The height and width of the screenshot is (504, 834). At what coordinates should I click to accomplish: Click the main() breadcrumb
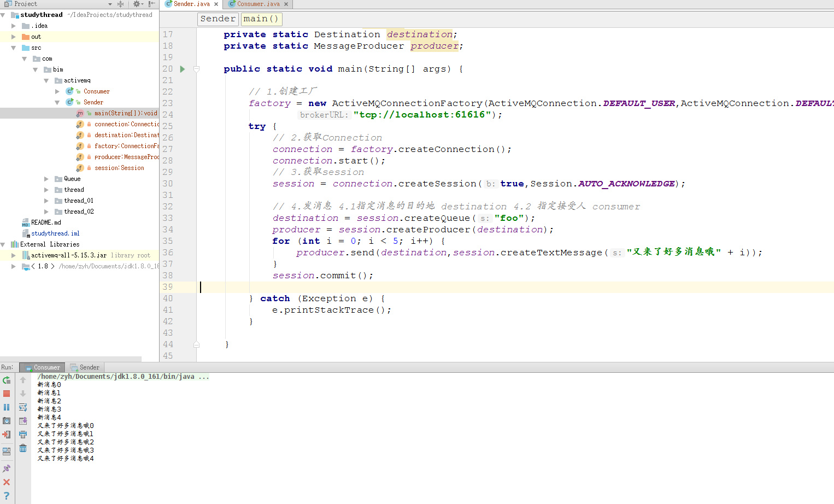pyautogui.click(x=261, y=19)
